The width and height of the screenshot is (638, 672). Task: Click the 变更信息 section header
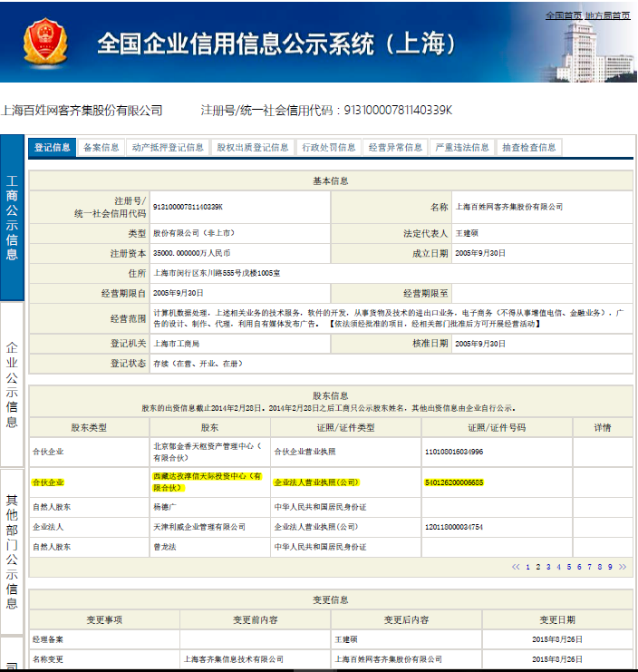[331, 600]
